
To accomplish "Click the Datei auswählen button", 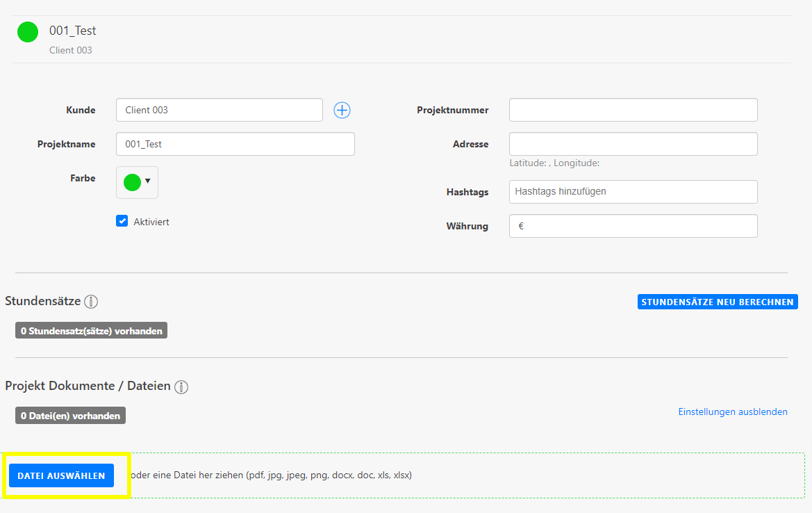I will coord(61,475).
